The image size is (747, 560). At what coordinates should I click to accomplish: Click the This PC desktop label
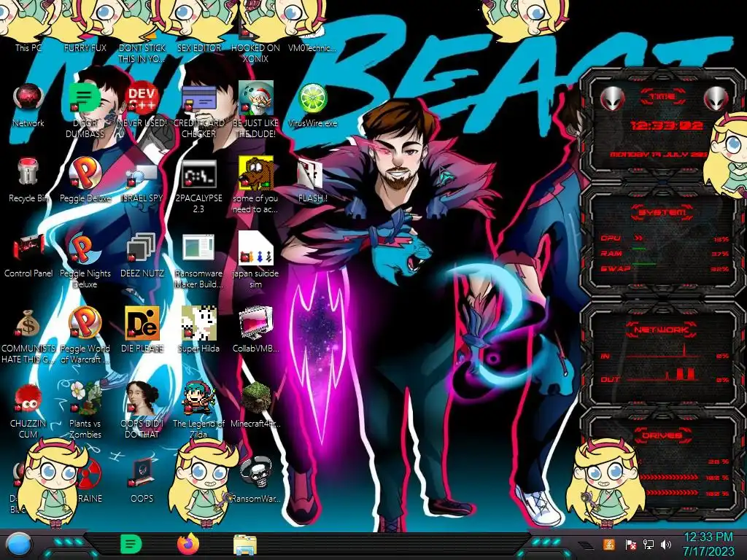click(28, 47)
